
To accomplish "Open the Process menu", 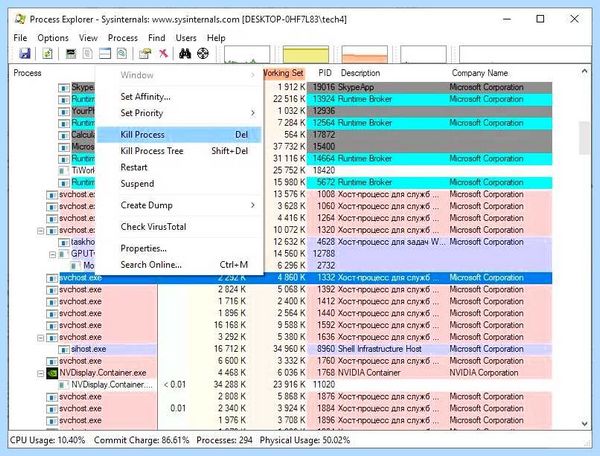I will 122,38.
